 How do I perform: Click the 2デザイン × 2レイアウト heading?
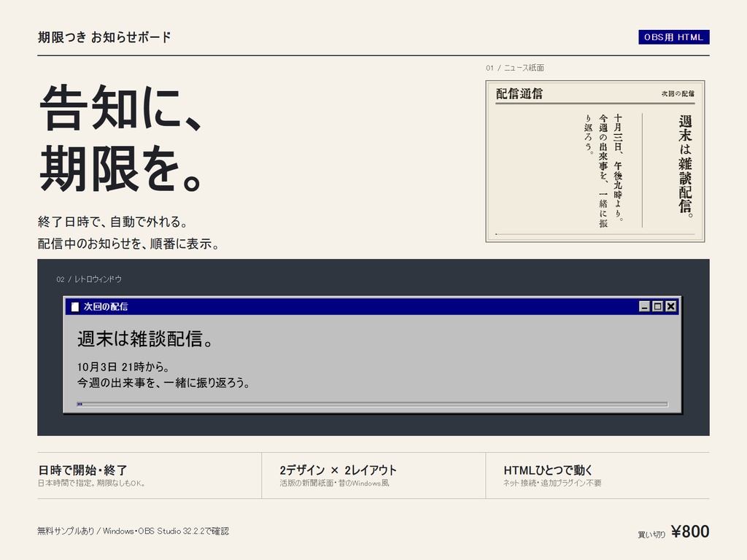338,470
